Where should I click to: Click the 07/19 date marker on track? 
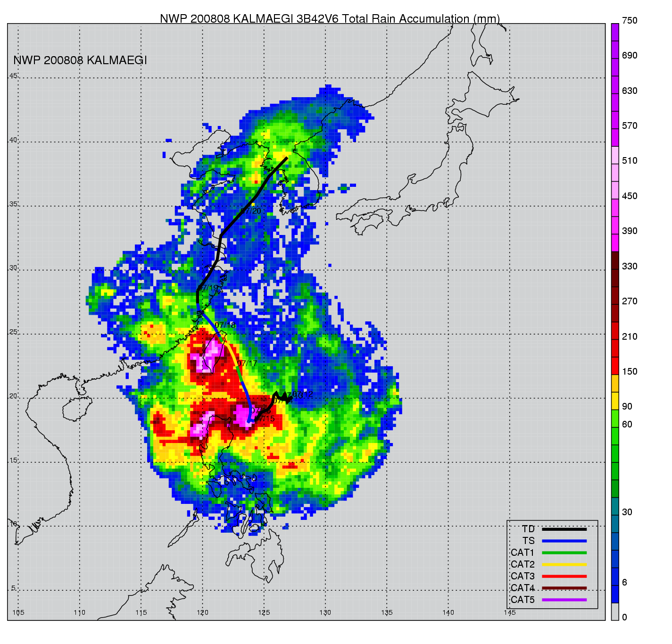click(208, 288)
